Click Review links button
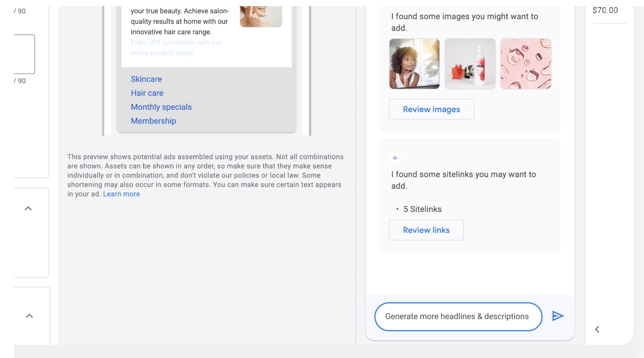Image resolution: width=644 pixels, height=358 pixels. tap(426, 230)
